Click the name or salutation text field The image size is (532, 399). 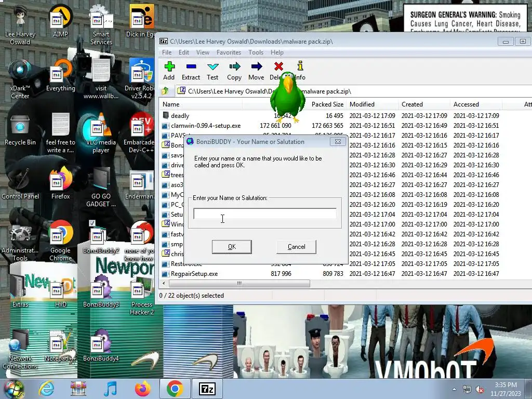265,214
